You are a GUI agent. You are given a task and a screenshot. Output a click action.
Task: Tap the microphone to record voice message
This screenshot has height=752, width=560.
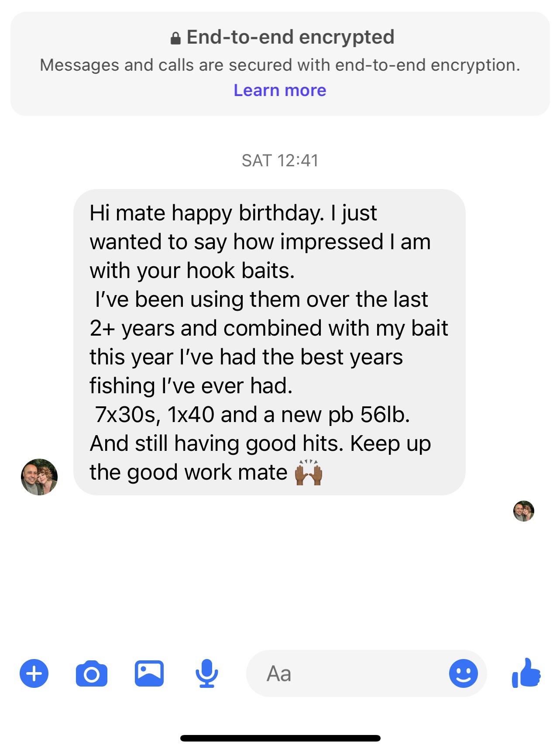(x=206, y=673)
